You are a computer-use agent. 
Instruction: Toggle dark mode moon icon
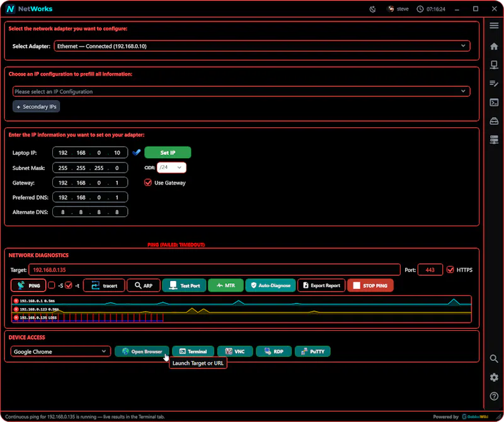point(372,9)
